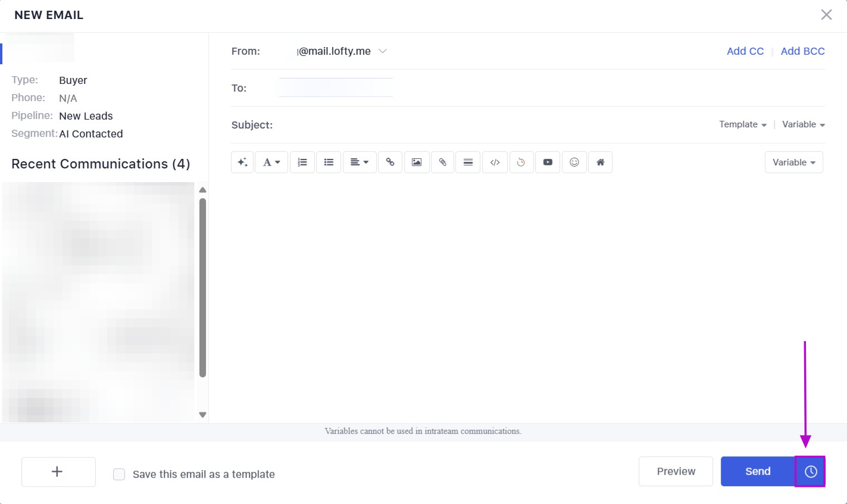847x504 pixels.
Task: Click the AI sparkle writing assistant icon
Action: (242, 162)
